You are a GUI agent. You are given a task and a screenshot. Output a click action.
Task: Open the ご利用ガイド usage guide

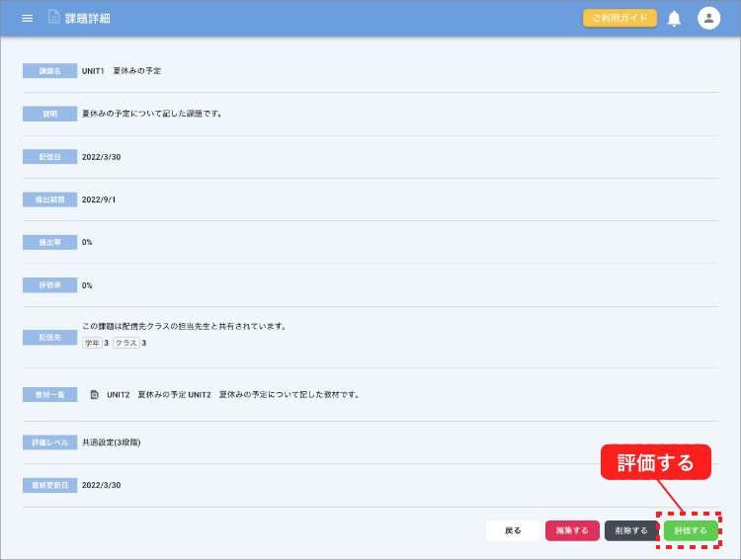pos(619,19)
